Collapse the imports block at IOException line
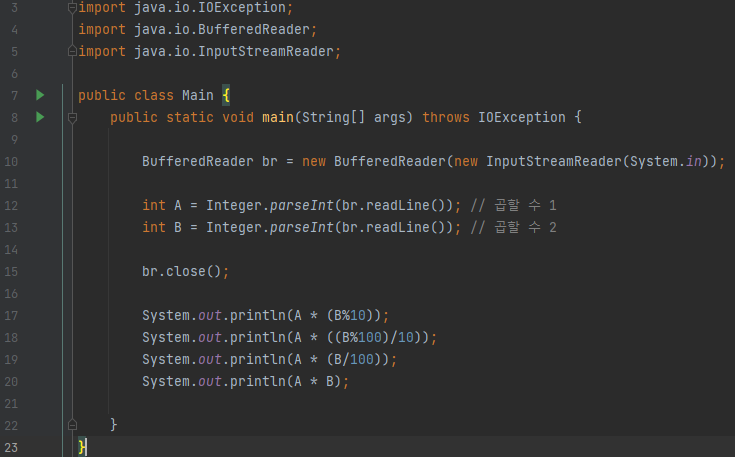This screenshot has width=735, height=457. tap(72, 7)
